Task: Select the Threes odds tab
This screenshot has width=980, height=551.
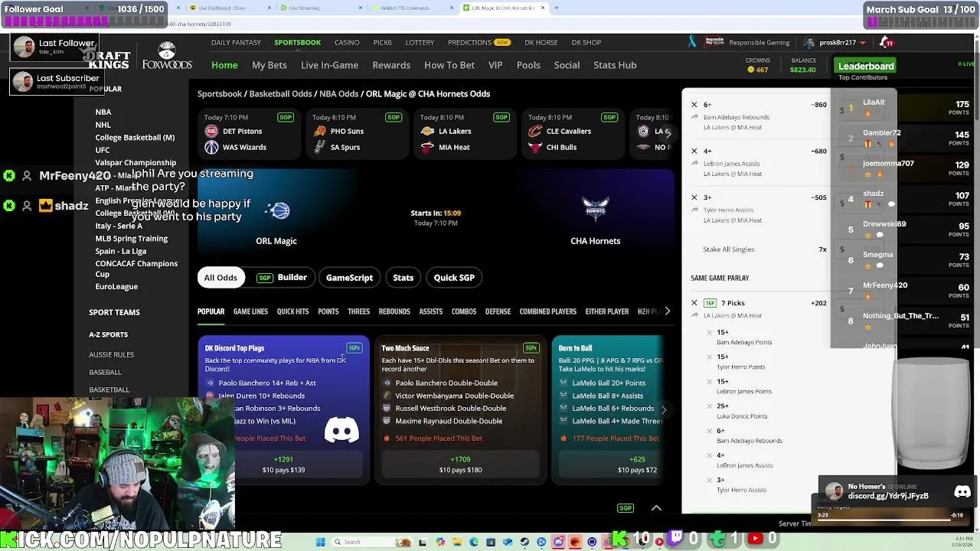Action: tap(358, 311)
